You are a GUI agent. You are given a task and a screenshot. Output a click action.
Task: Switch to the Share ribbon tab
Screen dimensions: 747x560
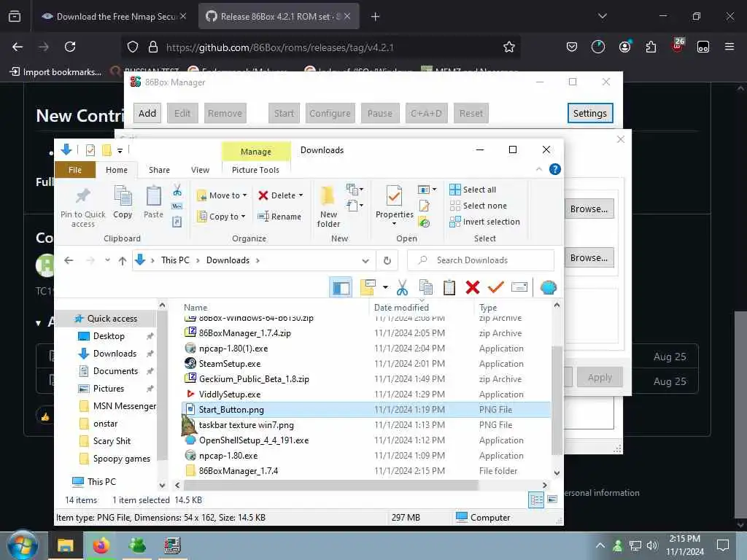coord(159,170)
